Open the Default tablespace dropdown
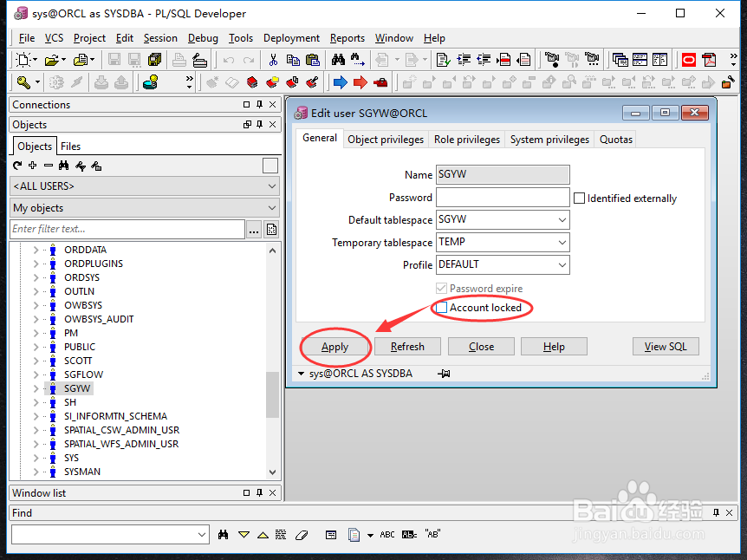The image size is (747, 560). pyautogui.click(x=562, y=219)
